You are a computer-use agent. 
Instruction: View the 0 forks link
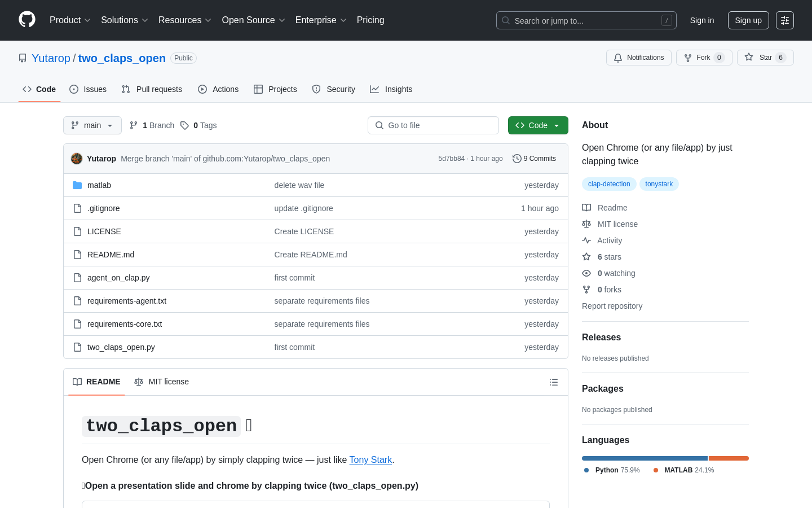pos(609,290)
